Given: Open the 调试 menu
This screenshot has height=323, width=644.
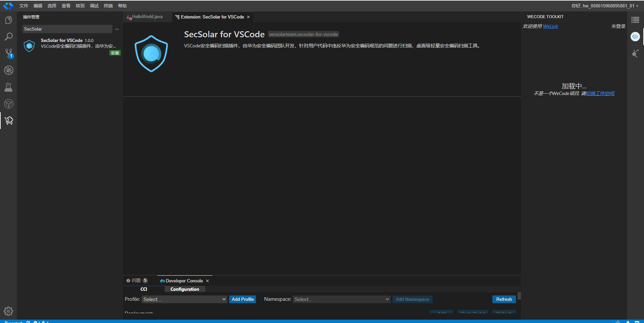Looking at the screenshot, I should click(x=94, y=6).
